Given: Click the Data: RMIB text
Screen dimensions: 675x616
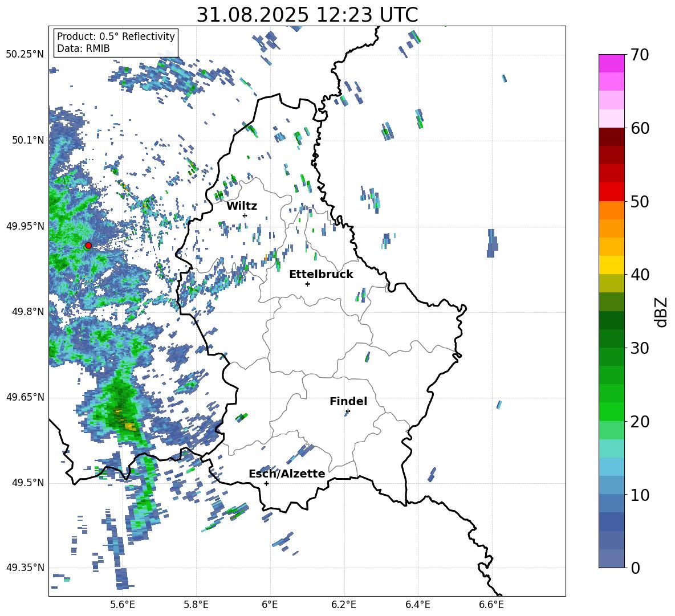Looking at the screenshot, I should tap(83, 48).
